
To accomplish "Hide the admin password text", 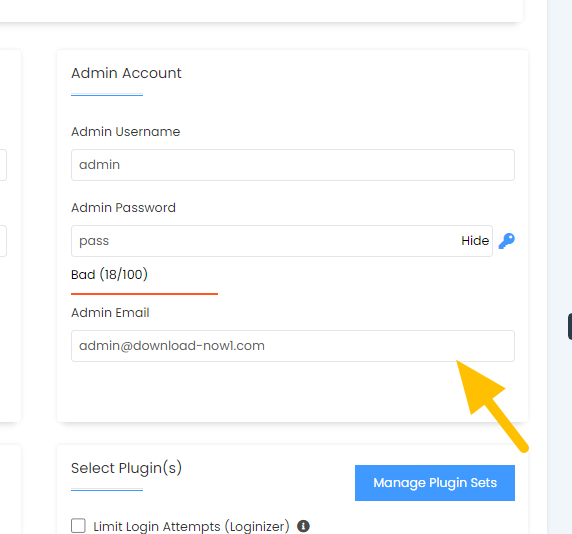I will pos(475,241).
